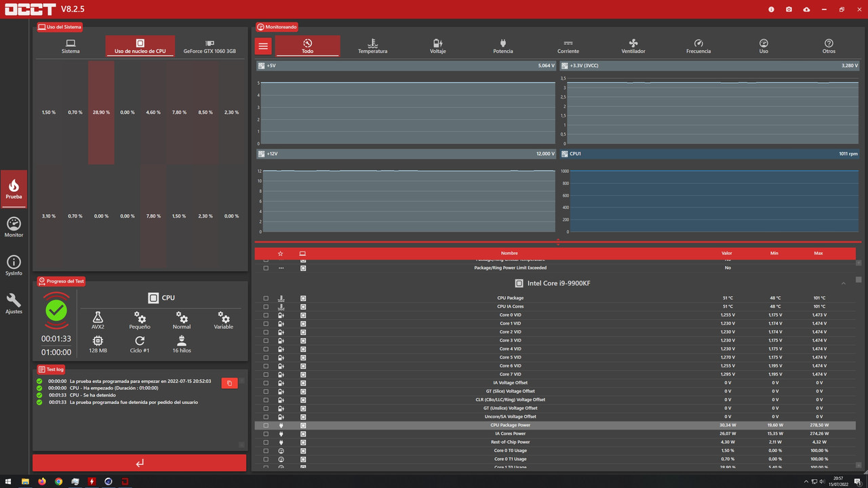This screenshot has height=488, width=868.
Task: Open the Voltaje monitoring tab
Action: [x=437, y=46]
